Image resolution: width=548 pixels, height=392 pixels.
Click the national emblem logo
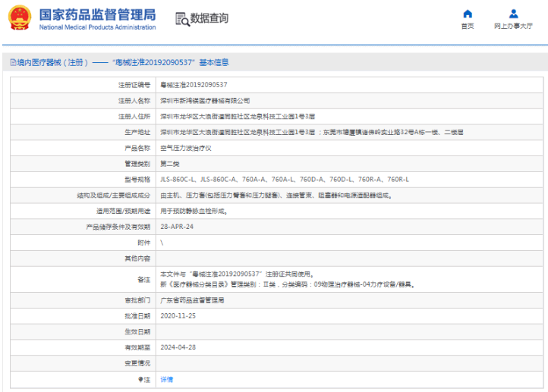(20, 17)
